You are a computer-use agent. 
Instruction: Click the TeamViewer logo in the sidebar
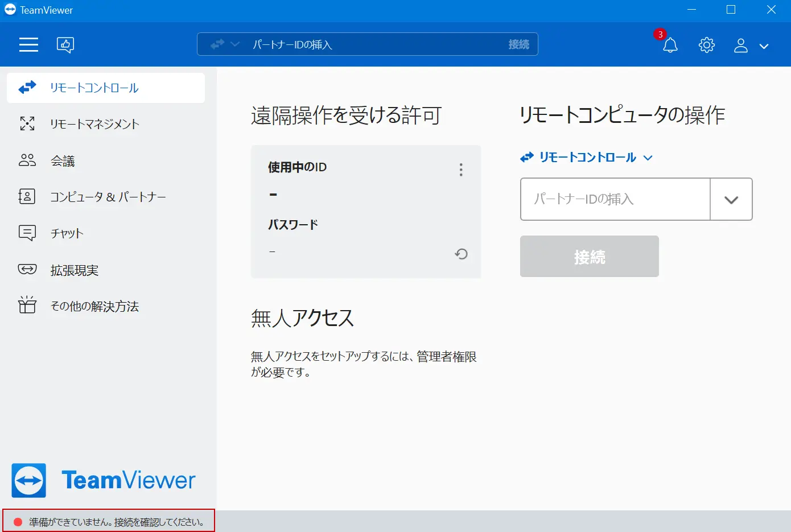[x=104, y=480]
